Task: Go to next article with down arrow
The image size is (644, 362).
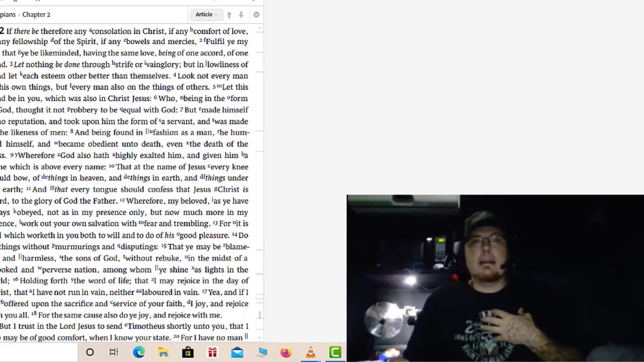Action: tap(241, 15)
